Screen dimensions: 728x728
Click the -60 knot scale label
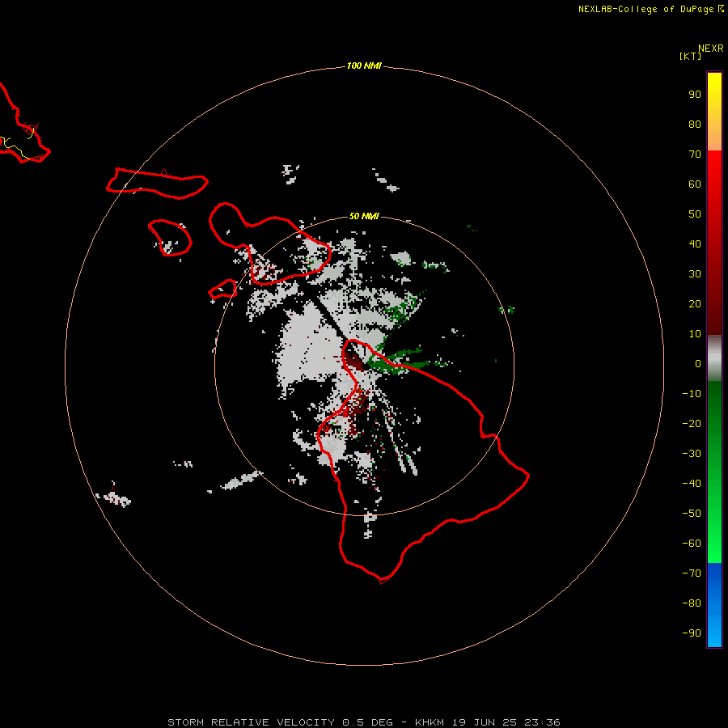[692, 544]
